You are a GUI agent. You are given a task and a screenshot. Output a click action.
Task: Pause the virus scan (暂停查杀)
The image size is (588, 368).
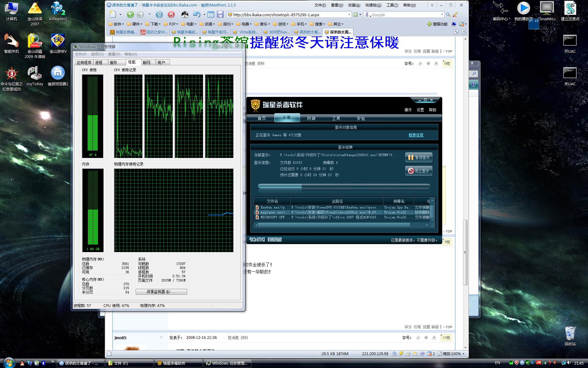coord(419,157)
